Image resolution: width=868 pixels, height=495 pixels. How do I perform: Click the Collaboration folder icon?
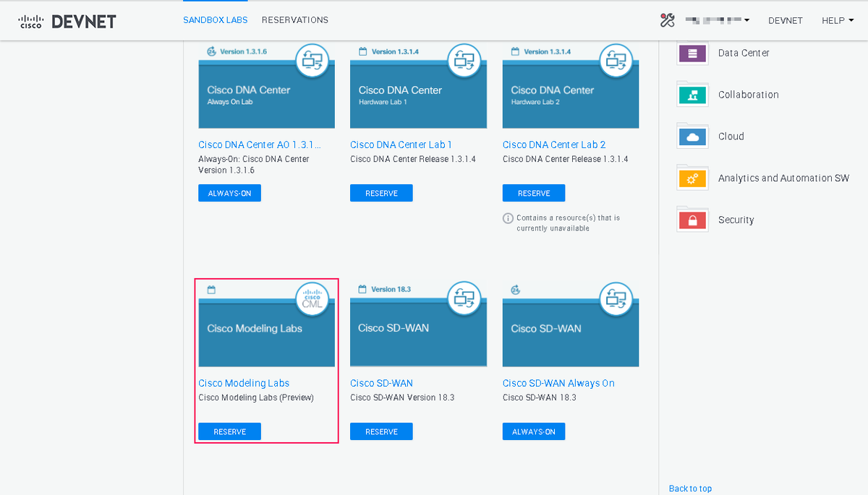692,95
